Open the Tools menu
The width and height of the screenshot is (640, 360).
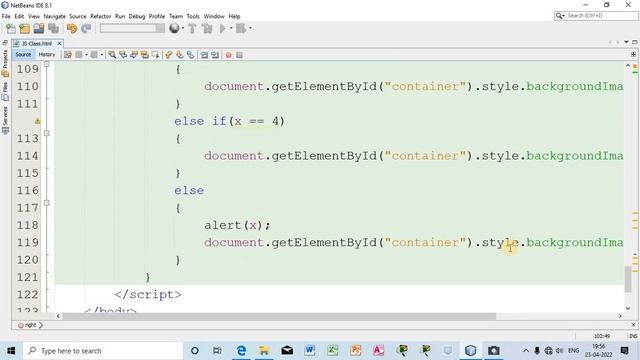(193, 16)
